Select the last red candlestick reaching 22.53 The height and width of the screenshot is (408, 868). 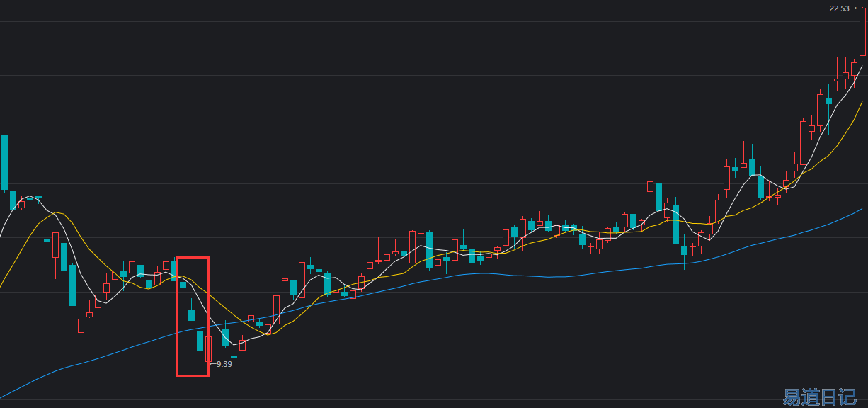tap(863, 31)
